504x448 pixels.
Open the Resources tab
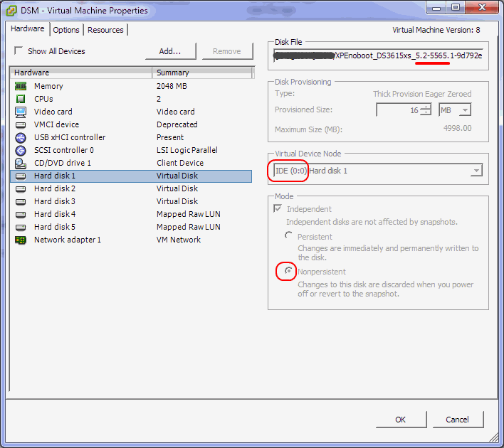tap(105, 30)
